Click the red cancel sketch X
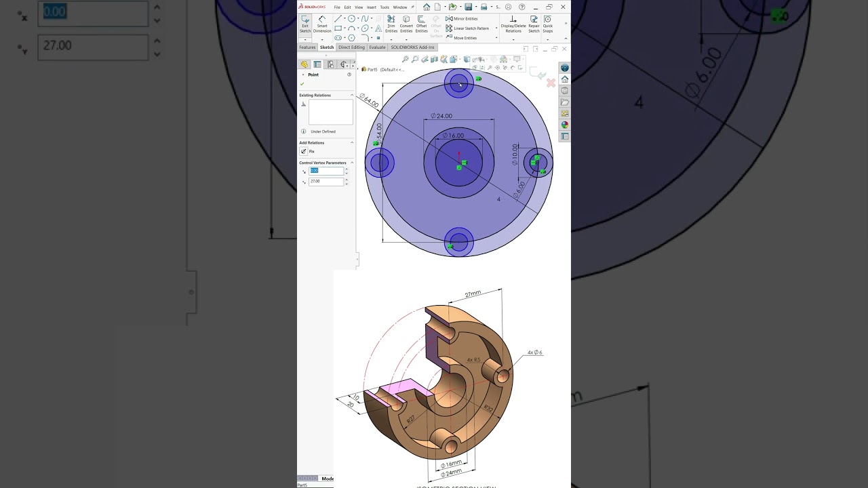This screenshot has height=488, width=868. [551, 83]
